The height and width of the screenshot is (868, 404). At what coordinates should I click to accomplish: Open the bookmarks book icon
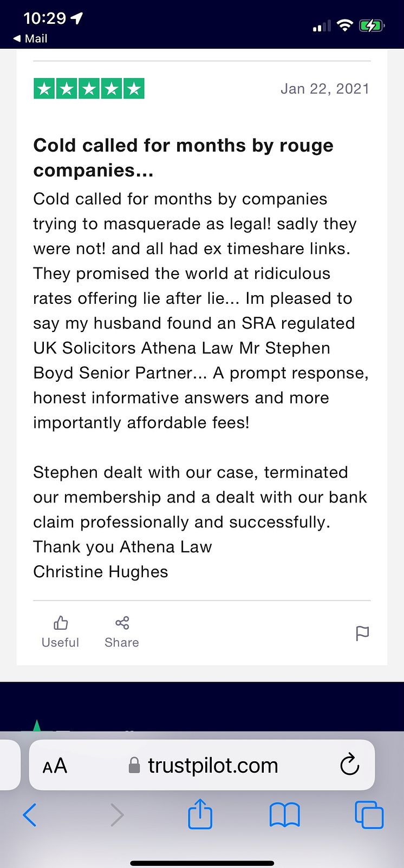click(x=284, y=815)
